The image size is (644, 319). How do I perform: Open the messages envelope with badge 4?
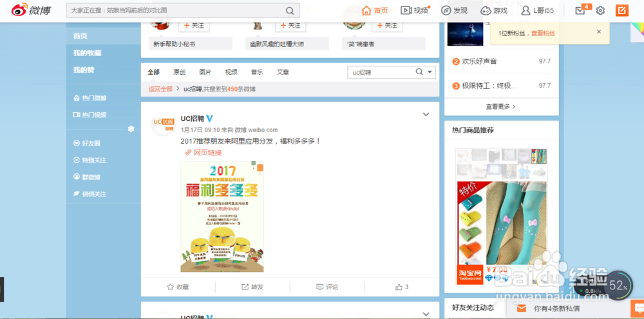coord(580,11)
